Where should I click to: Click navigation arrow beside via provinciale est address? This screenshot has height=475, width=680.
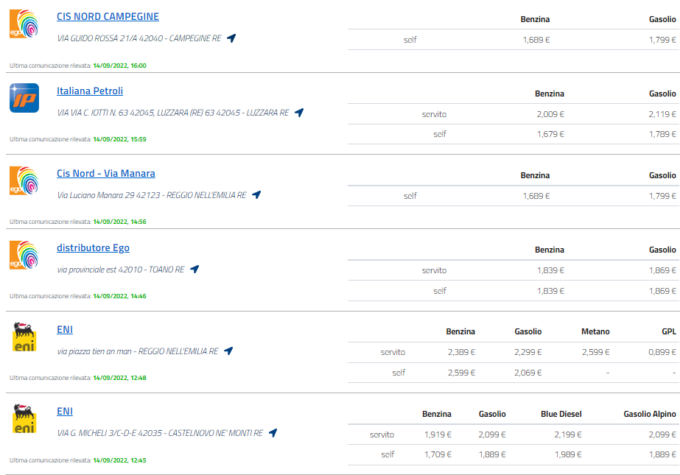click(195, 269)
